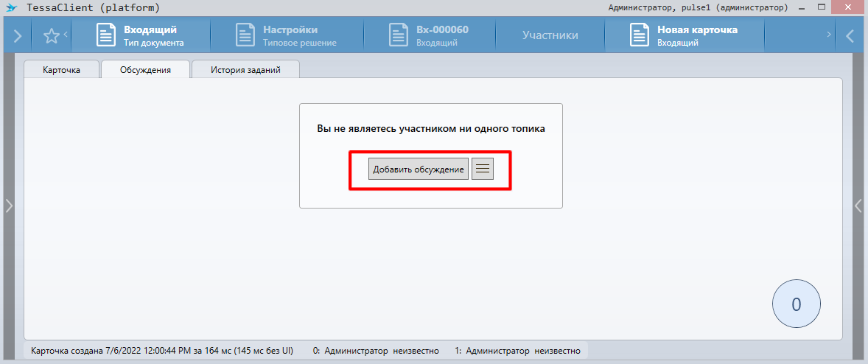Click the TessaClient bird logo
This screenshot has height=364, width=868.
10,8
